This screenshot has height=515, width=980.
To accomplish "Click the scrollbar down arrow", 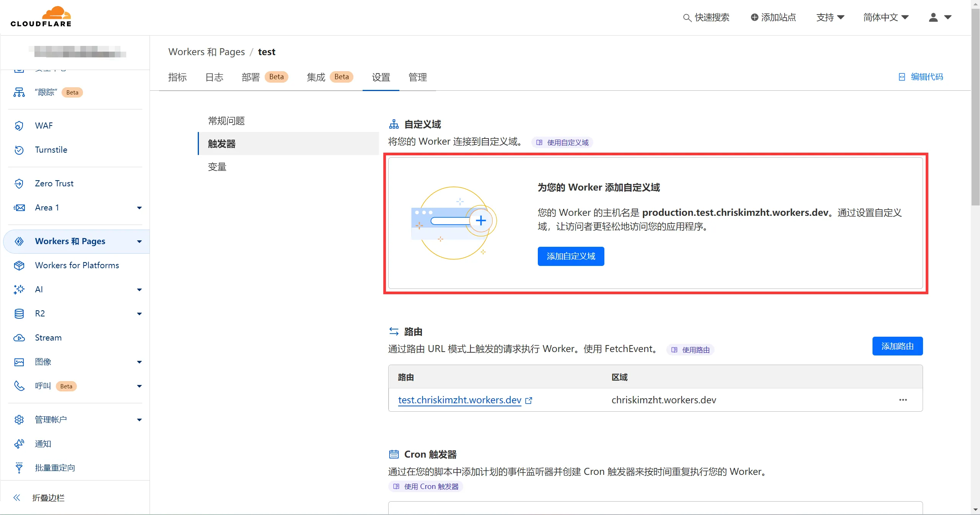I will [x=975, y=510].
